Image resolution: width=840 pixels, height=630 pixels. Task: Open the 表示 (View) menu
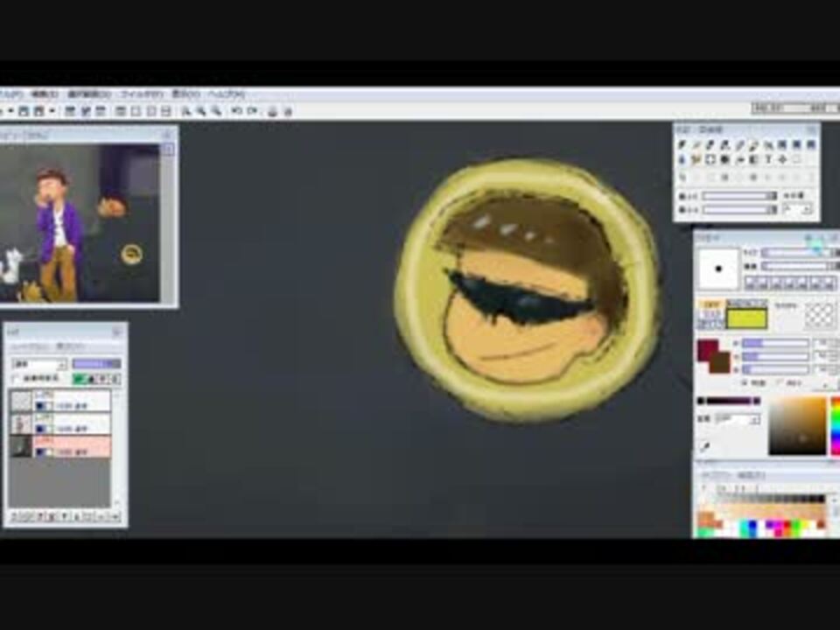[x=185, y=94]
